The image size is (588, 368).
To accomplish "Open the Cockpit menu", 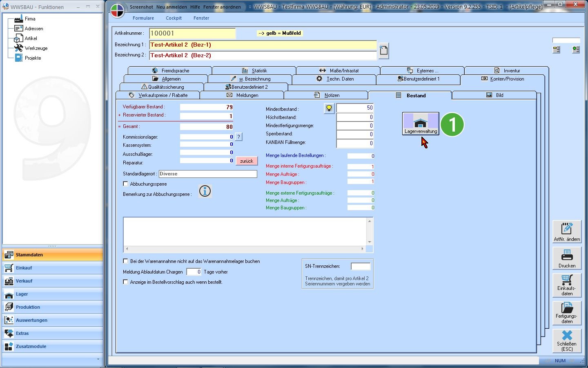I will pyautogui.click(x=174, y=18).
